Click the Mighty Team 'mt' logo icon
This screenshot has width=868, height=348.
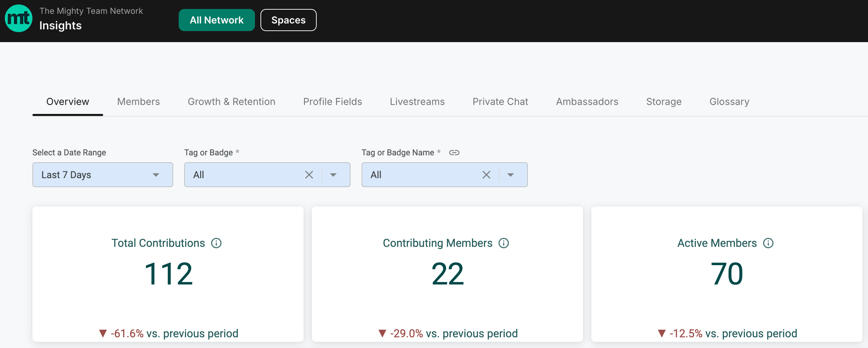coord(19,19)
